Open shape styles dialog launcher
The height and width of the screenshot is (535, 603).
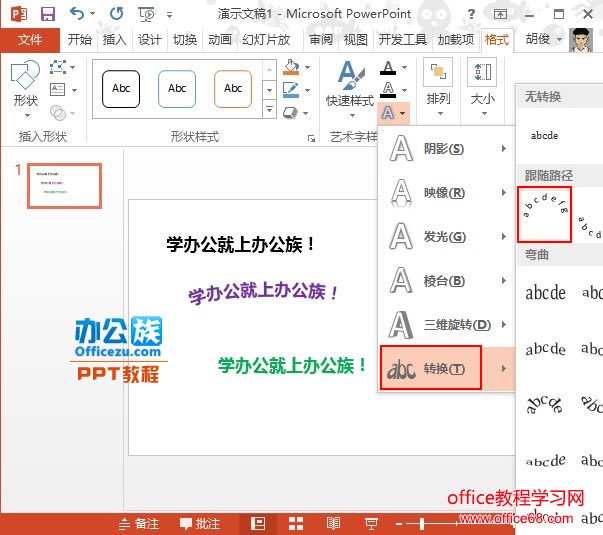[311, 138]
